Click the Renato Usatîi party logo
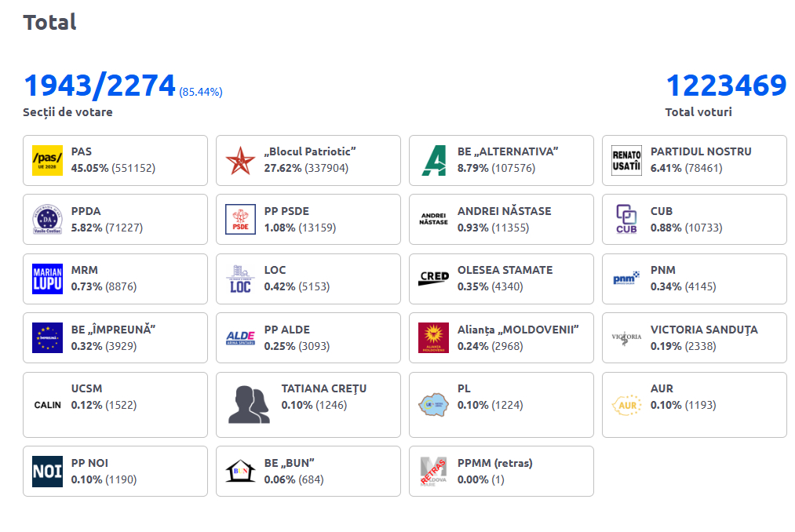This screenshot has width=795, height=532. pyautogui.click(x=626, y=160)
